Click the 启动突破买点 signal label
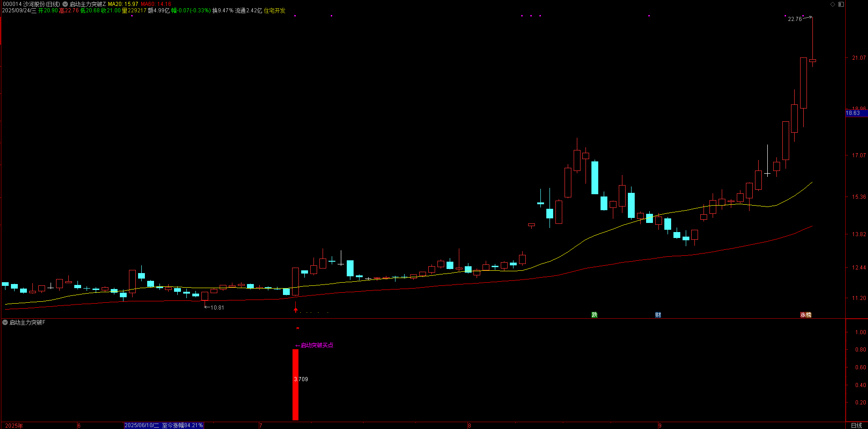The image size is (868, 429). click(x=317, y=346)
